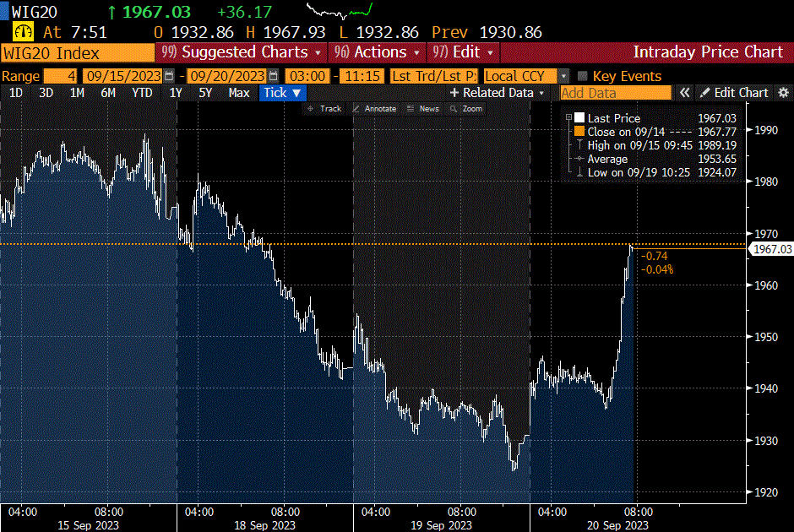This screenshot has width=794, height=532.
Task: Click the legend Average value 1953.65
Action: pos(717,159)
